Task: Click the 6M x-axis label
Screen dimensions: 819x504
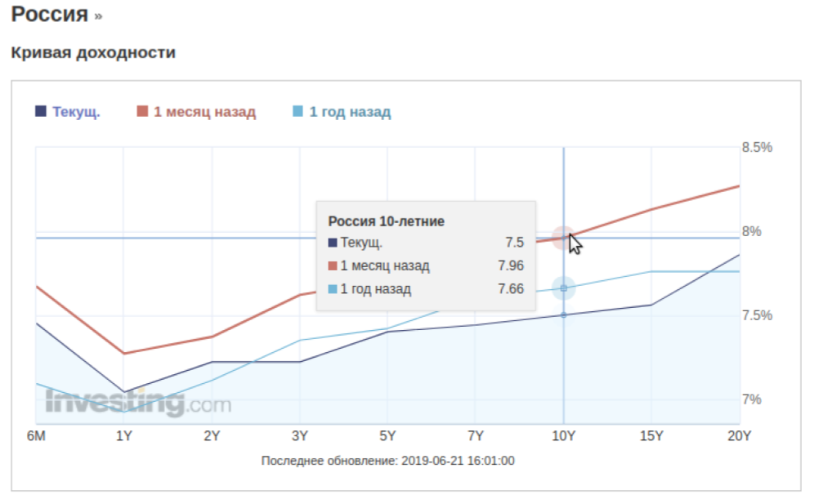Action: (35, 436)
